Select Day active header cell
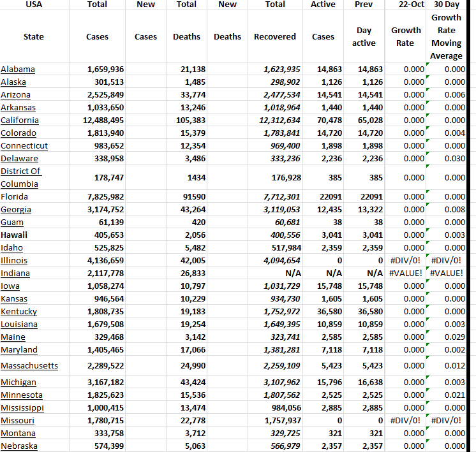Image resolution: width=476 pixels, height=452 pixels. click(x=364, y=36)
